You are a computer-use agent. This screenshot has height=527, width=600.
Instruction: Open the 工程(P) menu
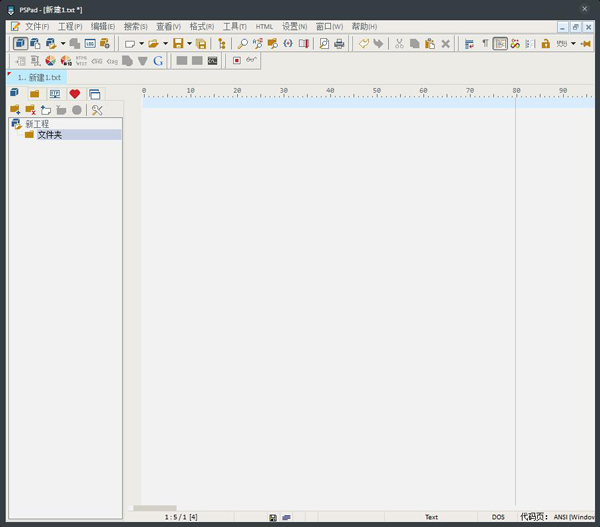click(x=70, y=26)
